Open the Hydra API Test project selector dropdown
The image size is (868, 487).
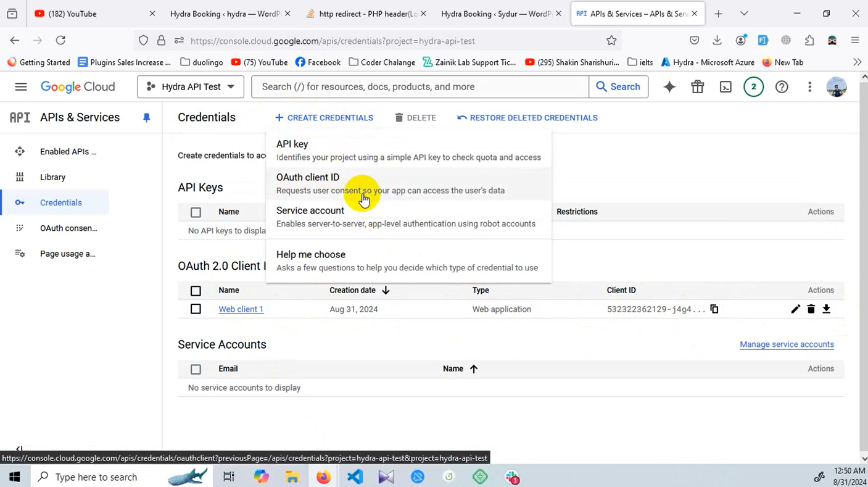pyautogui.click(x=191, y=87)
